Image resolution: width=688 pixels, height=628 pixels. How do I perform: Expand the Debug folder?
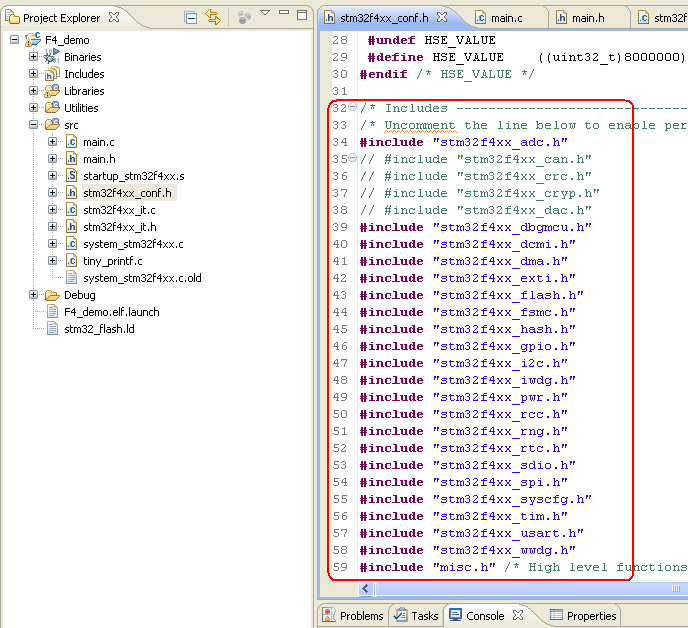33,294
